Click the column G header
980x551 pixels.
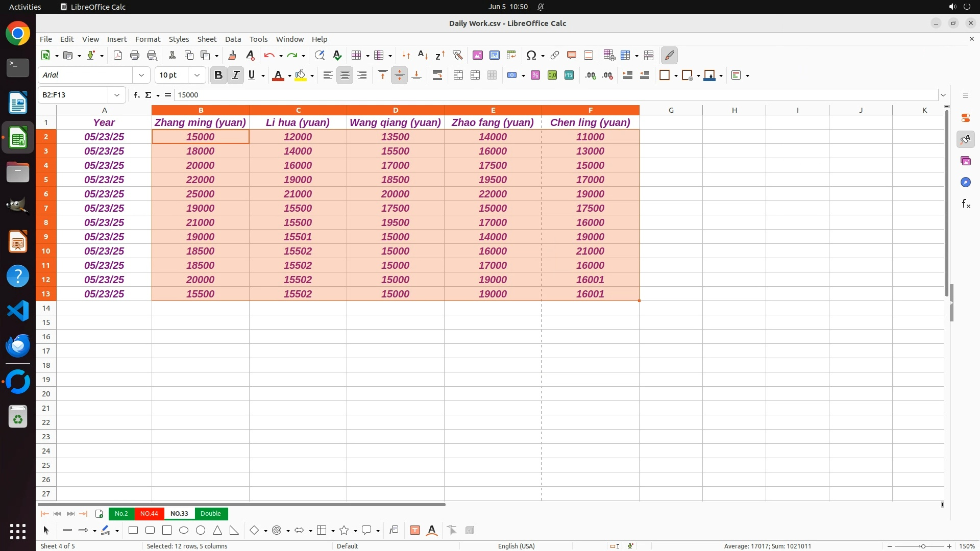(x=671, y=110)
